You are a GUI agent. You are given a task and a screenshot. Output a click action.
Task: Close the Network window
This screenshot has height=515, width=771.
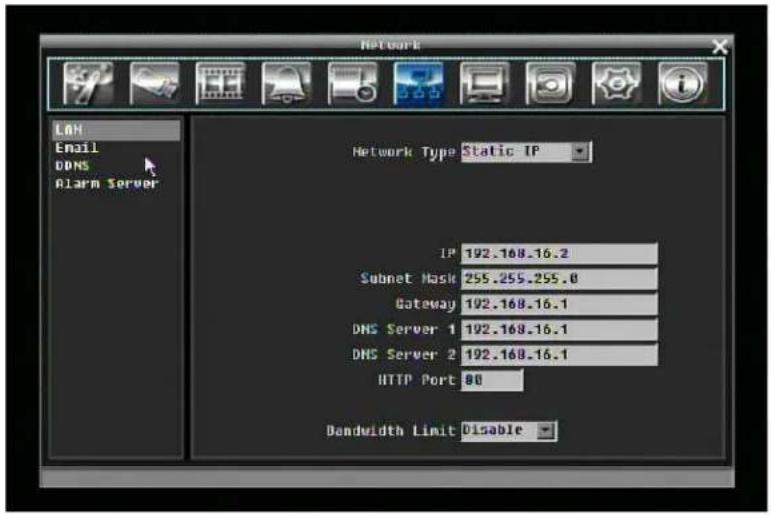click(720, 47)
